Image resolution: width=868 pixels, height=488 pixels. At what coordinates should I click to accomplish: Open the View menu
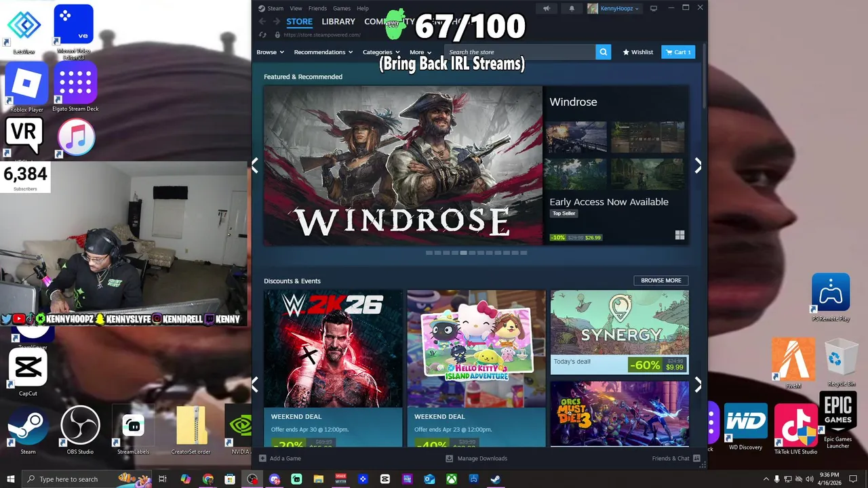(296, 9)
